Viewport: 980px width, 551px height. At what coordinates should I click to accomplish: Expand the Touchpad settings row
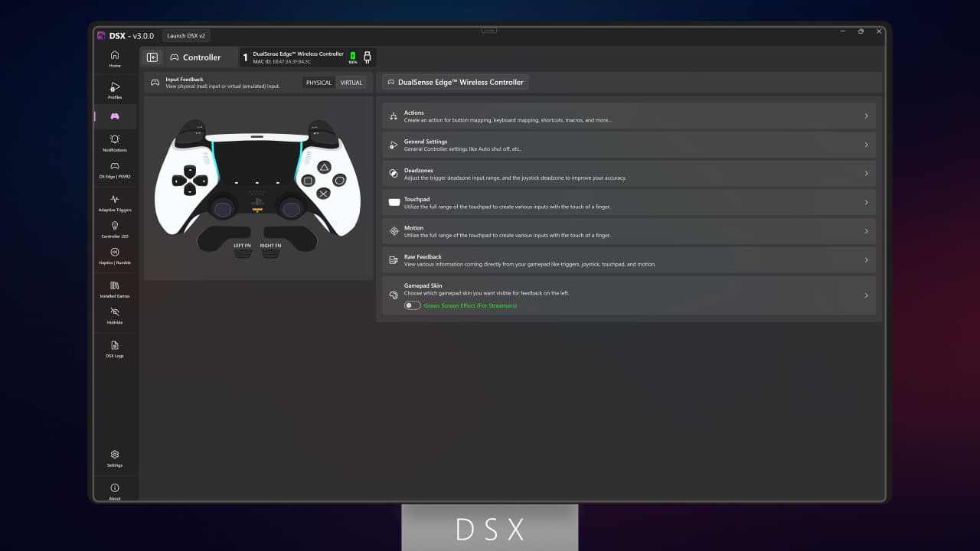coord(628,202)
